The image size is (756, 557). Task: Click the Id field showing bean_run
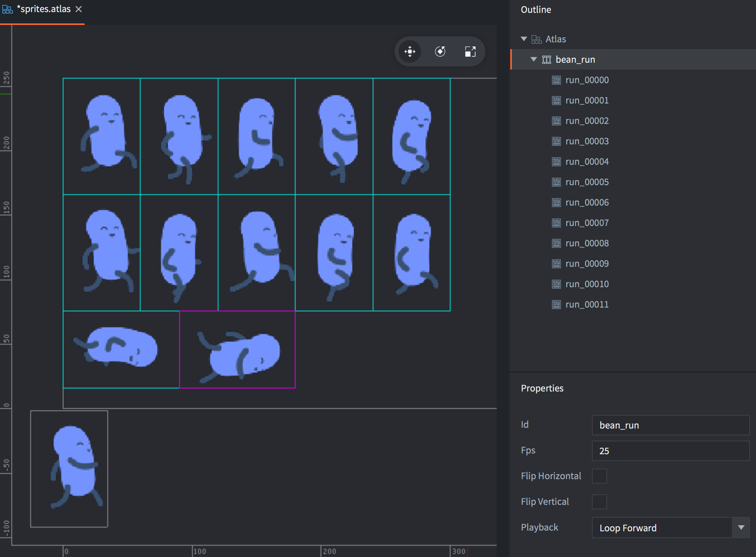[671, 425]
